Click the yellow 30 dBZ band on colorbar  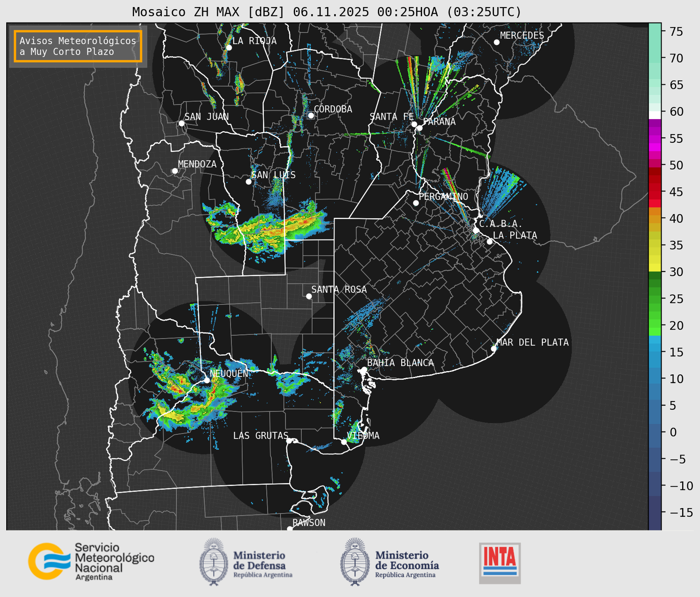[x=654, y=268]
